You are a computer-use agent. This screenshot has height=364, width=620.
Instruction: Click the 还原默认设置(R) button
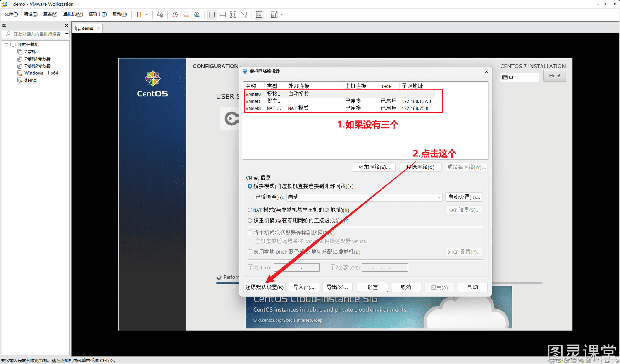(264, 287)
